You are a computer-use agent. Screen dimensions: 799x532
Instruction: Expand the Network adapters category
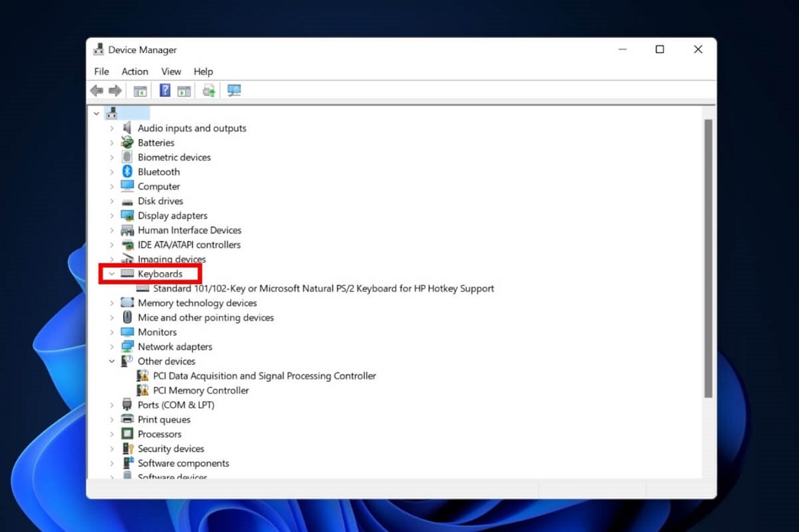(x=112, y=347)
